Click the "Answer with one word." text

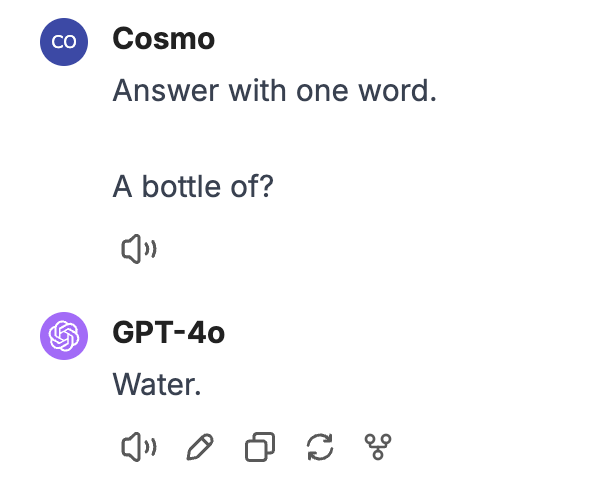[x=275, y=90]
